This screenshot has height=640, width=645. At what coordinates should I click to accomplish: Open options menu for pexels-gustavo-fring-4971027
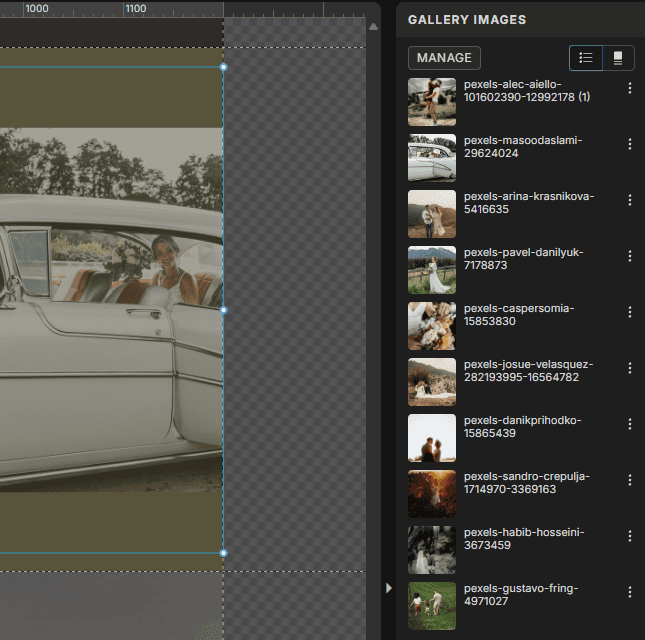(629, 592)
